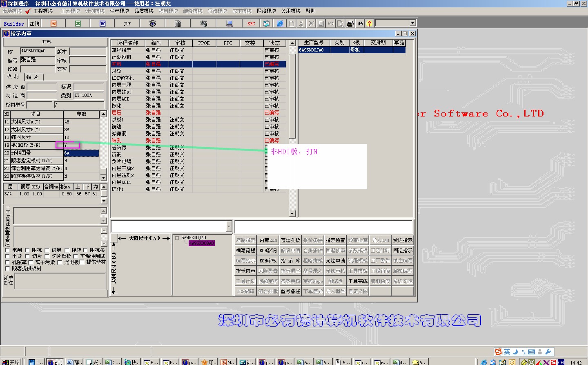Click the undo arrow toolbar icon
588x365 pixels.
click(331, 24)
